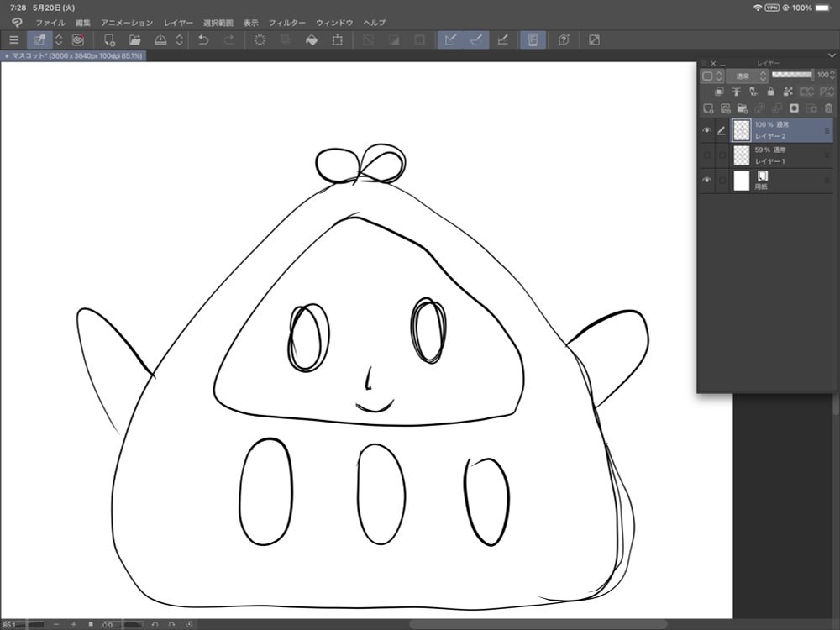Toggle the touch gesture settings icon
The width and height of the screenshot is (840, 630).
pyautogui.click(x=533, y=40)
